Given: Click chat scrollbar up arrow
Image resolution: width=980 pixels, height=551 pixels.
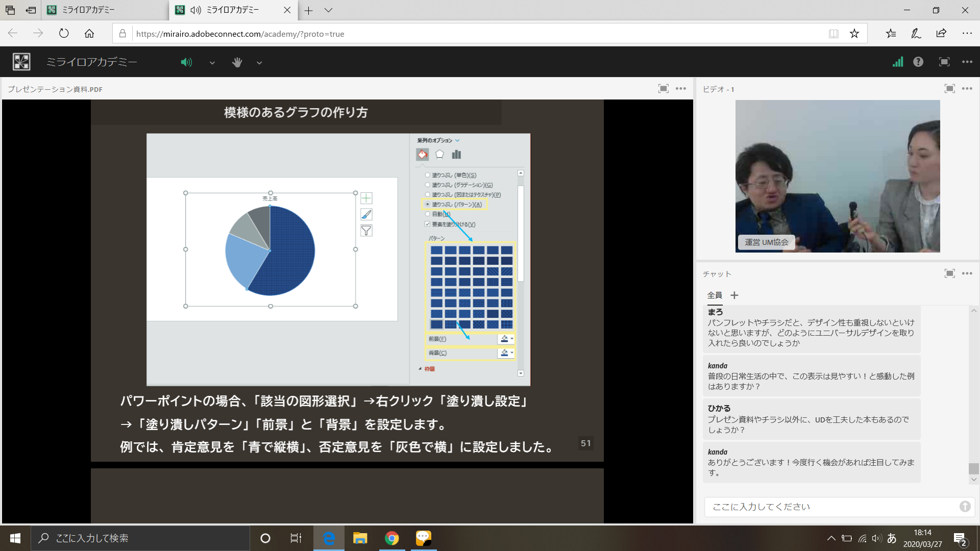Looking at the screenshot, I should pyautogui.click(x=974, y=311).
